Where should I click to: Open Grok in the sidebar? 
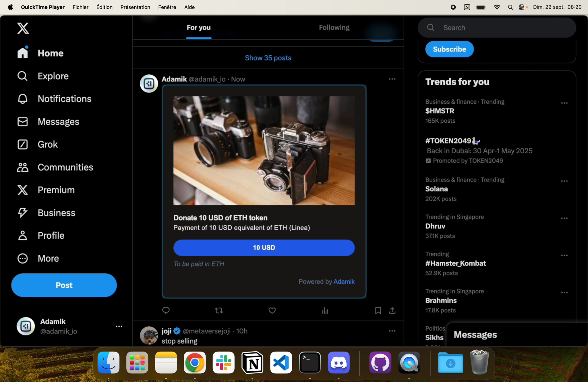[x=38, y=144]
